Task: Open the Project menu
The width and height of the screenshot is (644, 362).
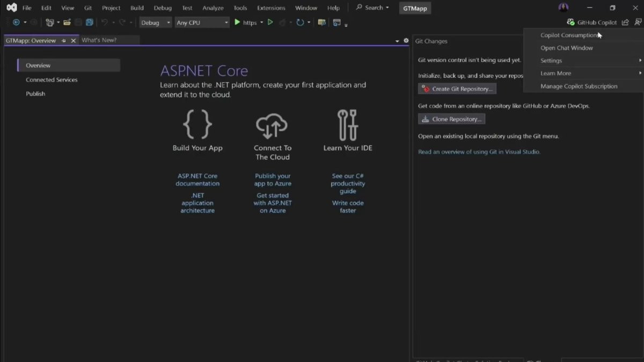Action: point(111,8)
